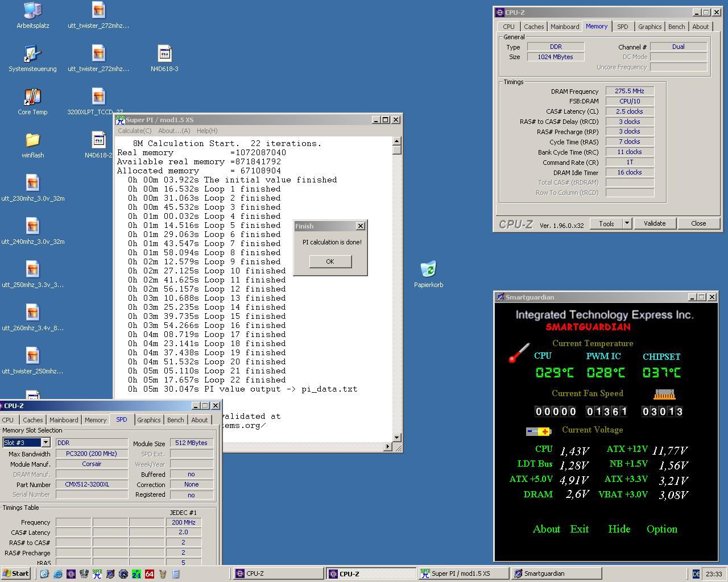
Task: Open About tab in top CPU-Z window
Action: 700,27
